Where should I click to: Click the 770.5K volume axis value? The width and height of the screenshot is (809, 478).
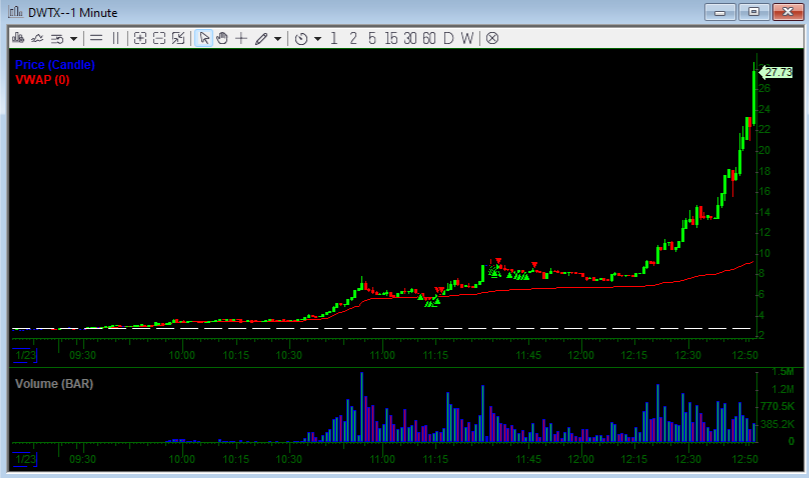778,406
